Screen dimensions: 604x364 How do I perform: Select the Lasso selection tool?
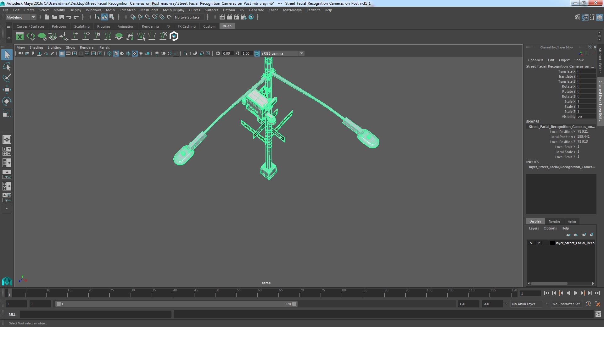click(x=7, y=67)
